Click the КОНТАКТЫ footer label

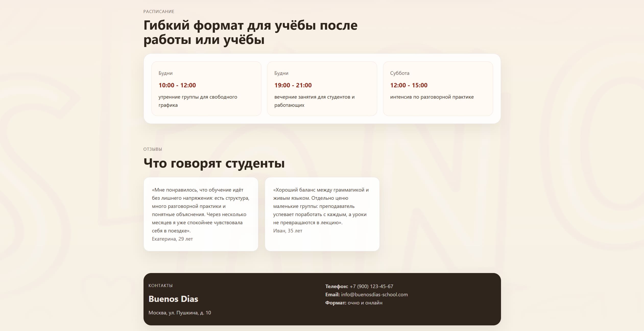[x=160, y=286]
